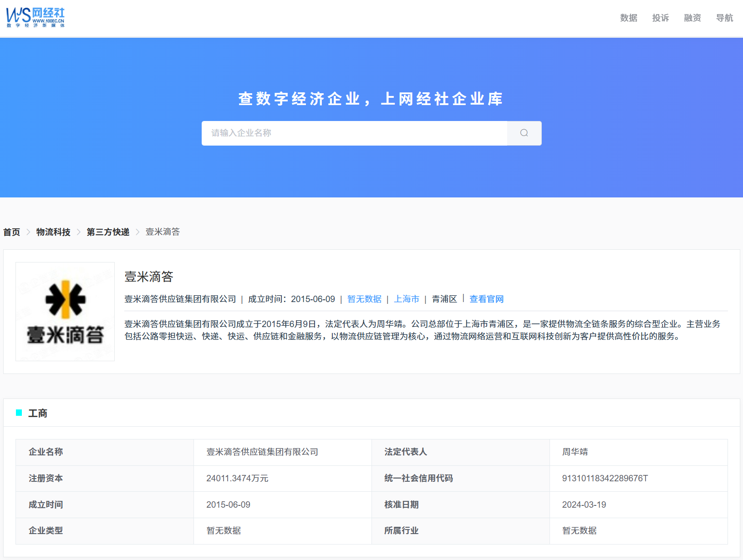Click the blue 暂无数据 link in the summary line
The image size is (743, 560).
click(364, 299)
